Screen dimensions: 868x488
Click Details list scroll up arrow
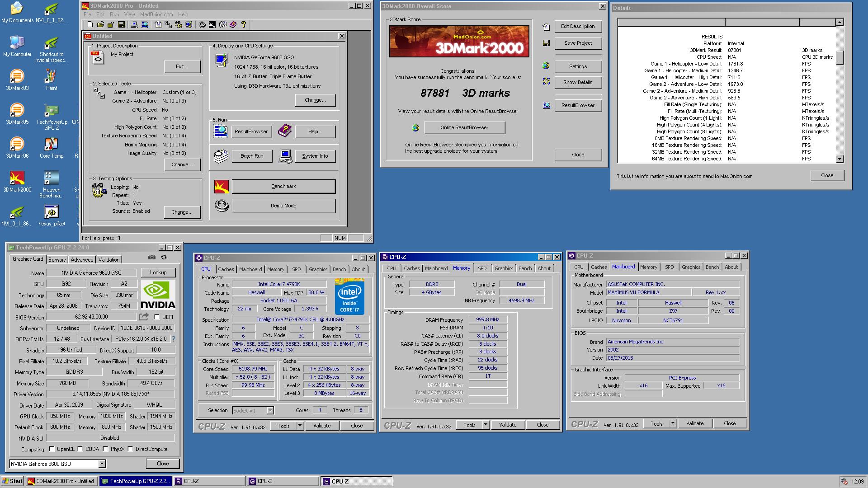(x=840, y=22)
